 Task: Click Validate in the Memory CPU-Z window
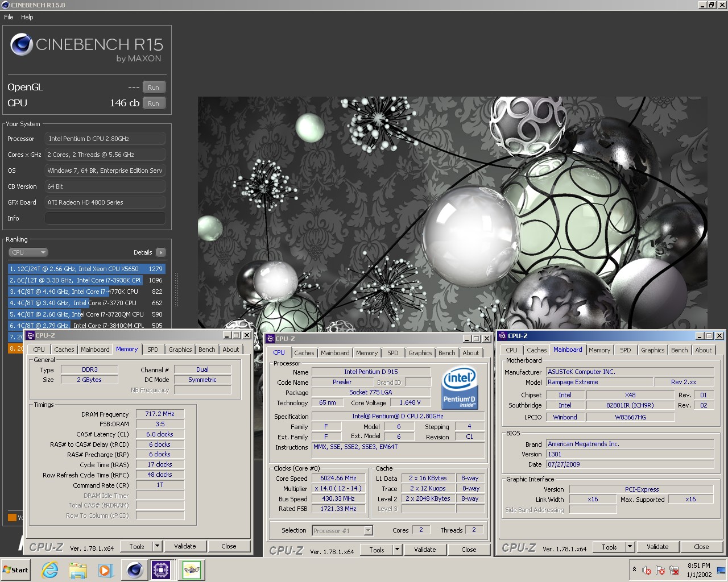185,546
